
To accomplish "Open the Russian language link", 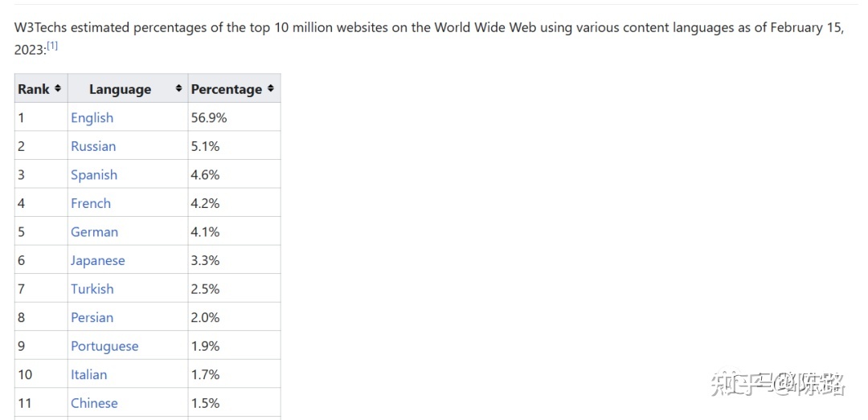I will (x=93, y=147).
